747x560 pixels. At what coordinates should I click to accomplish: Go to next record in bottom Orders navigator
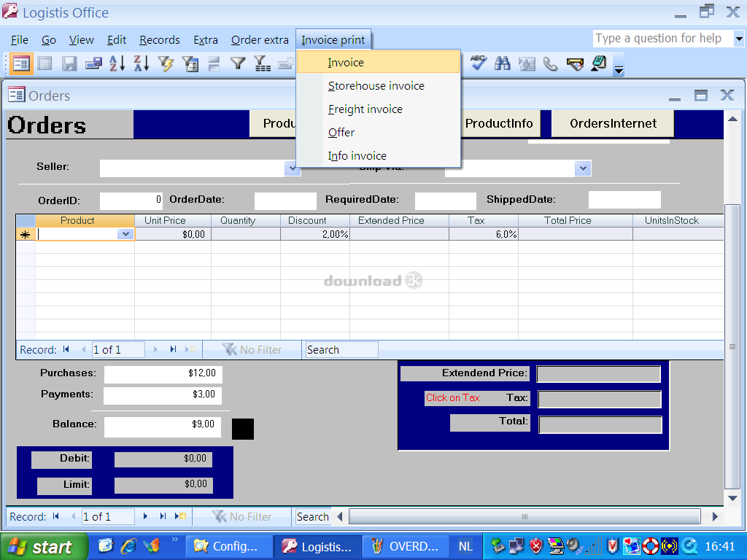tap(145, 516)
